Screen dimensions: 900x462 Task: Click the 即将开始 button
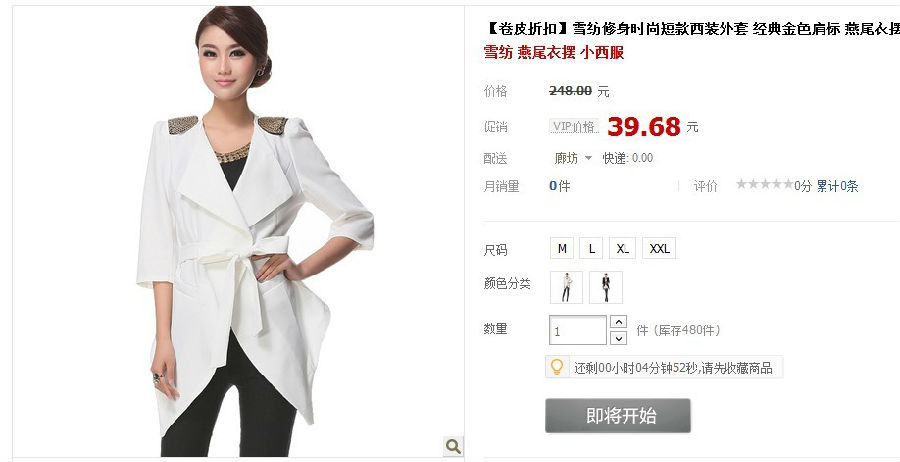618,416
